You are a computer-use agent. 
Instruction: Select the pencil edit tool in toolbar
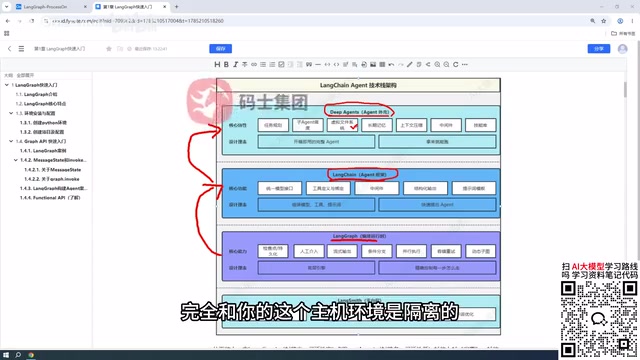pyautogui.click(x=410, y=64)
